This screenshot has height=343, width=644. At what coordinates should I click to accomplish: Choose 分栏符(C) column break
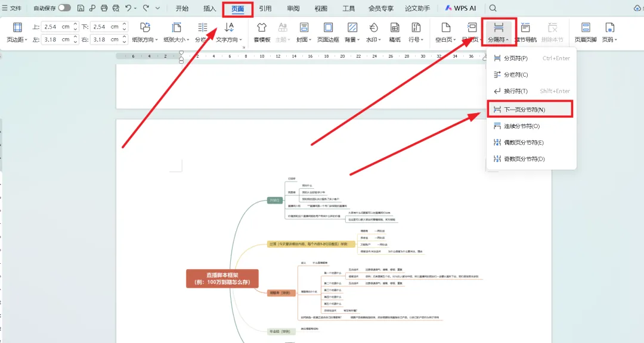click(x=531, y=74)
